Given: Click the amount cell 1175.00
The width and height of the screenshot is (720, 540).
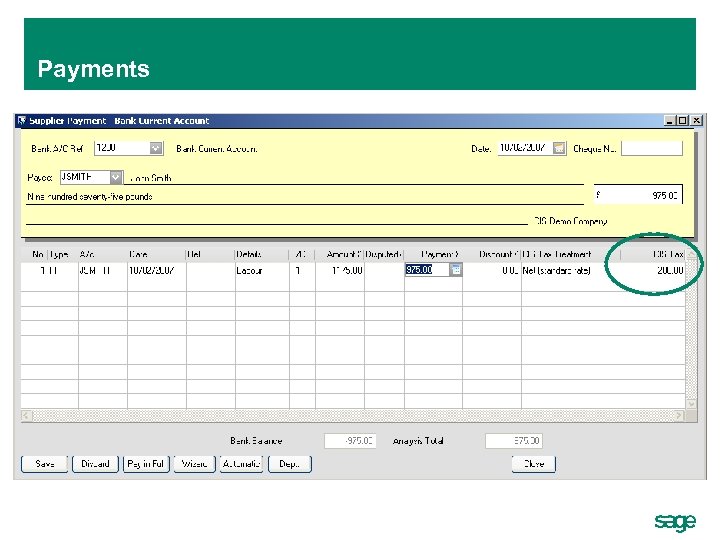Looking at the screenshot, I should (x=340, y=270).
